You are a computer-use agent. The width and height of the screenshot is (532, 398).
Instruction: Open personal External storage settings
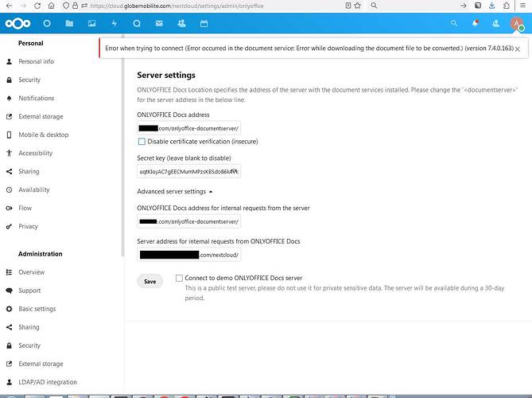point(41,116)
